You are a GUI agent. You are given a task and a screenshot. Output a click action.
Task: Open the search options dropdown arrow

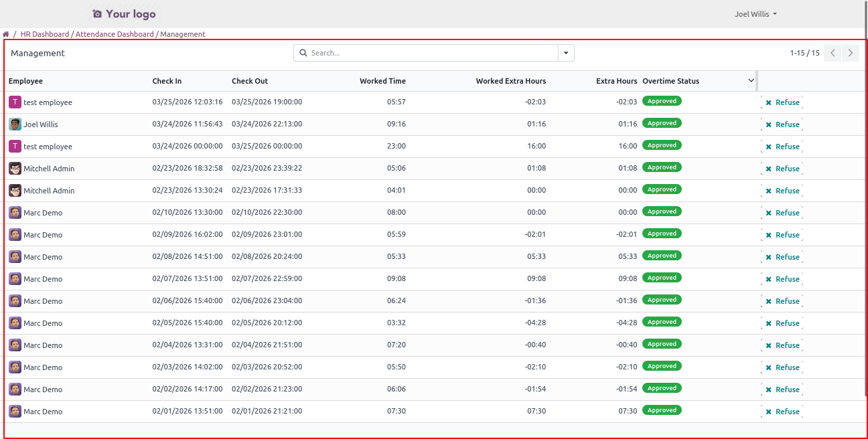[566, 53]
